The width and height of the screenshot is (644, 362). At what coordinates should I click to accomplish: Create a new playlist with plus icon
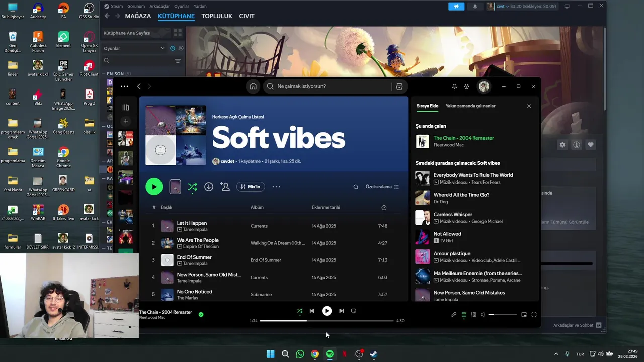126,121
